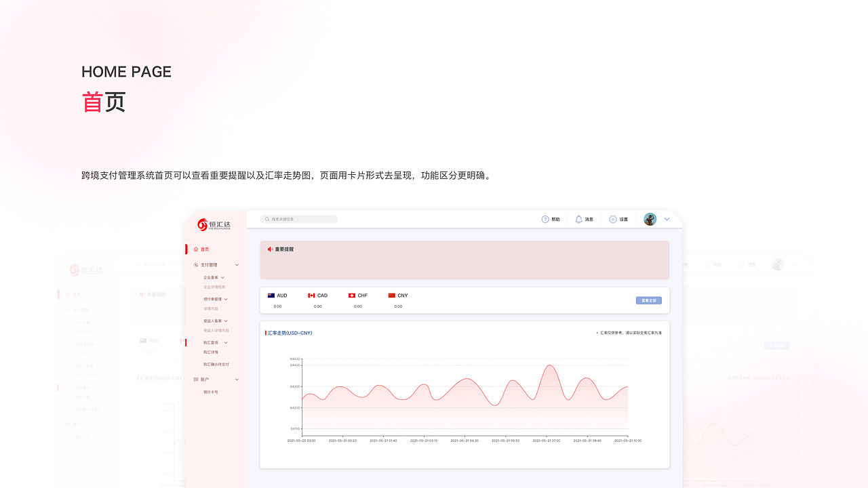Click the 2021-05-21 10:00 x-axis label
This screenshot has height=488, width=868.
pyautogui.click(x=628, y=441)
